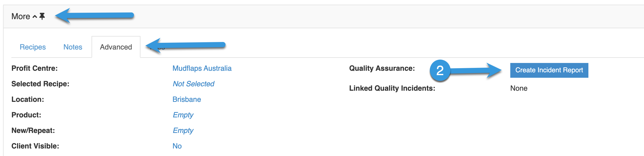Click the Linked Quality Incidents None value

(519, 88)
